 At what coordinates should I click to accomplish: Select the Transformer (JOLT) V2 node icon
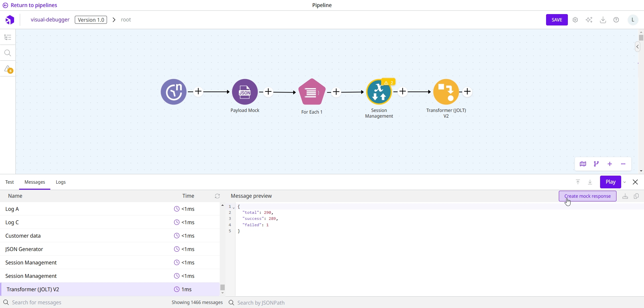[446, 92]
